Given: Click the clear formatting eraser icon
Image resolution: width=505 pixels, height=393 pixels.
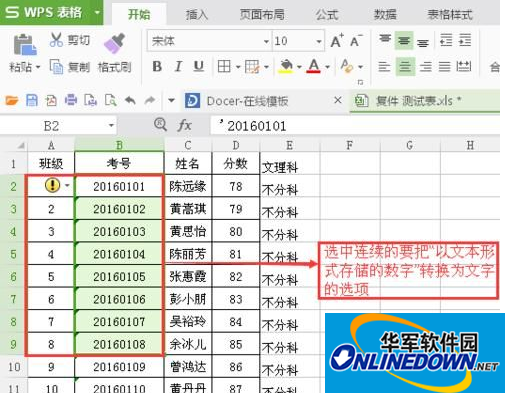Looking at the screenshot, I should 347,66.
